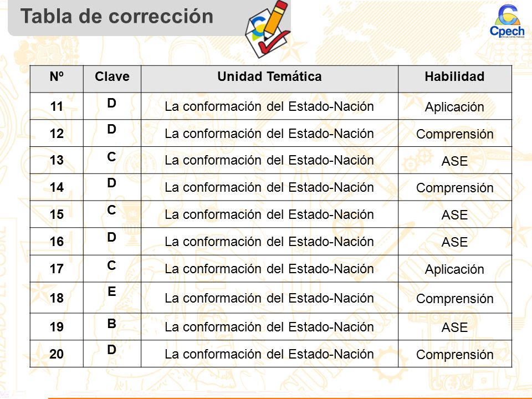The width and height of the screenshot is (532, 399).
Task: Click the Unidad Temática column header
Action: pos(269,76)
